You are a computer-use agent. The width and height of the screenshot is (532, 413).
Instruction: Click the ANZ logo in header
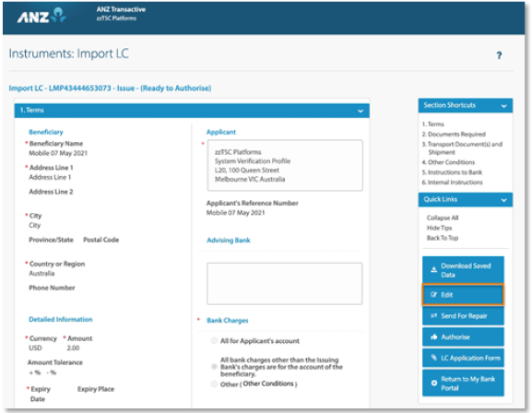coord(41,16)
